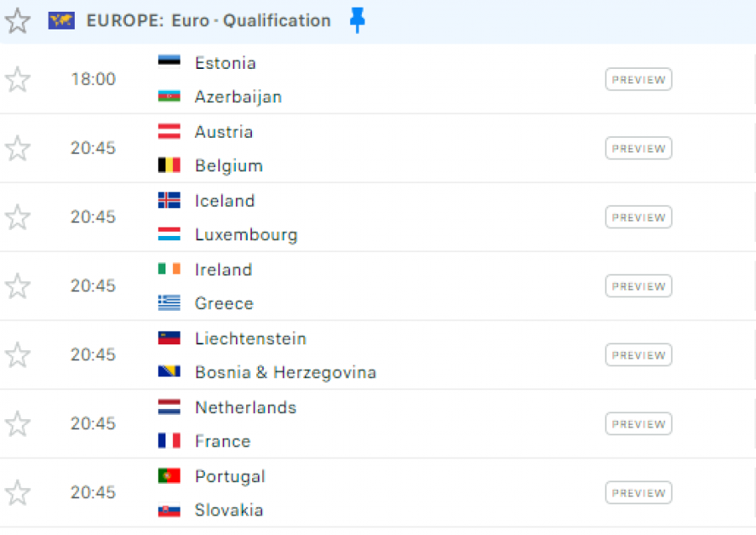The image size is (756, 535).
Task: Open preview for Estonia vs Azerbaijan
Action: (x=638, y=80)
